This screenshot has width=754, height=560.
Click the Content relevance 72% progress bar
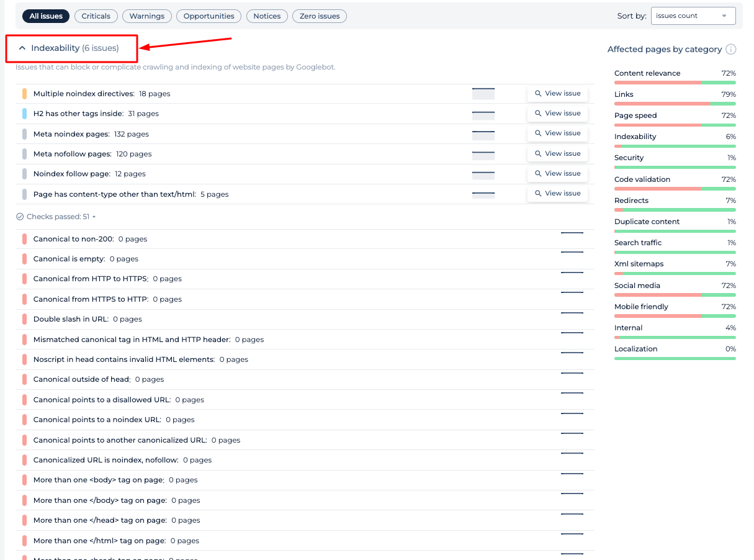click(x=675, y=83)
